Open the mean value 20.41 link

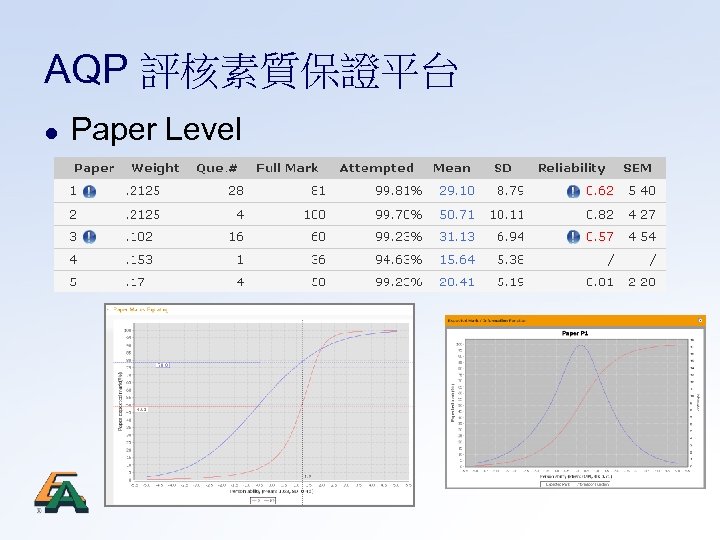[x=456, y=282]
